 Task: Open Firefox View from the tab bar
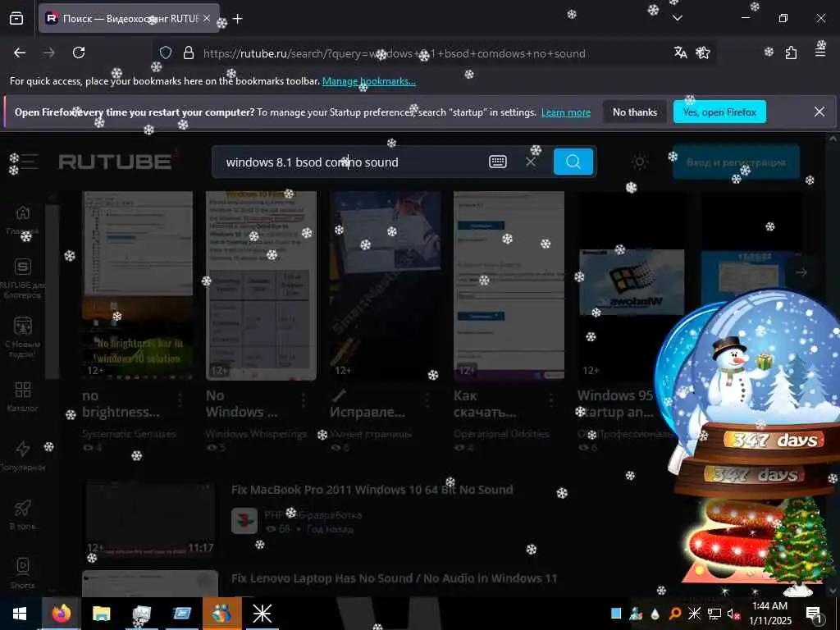[x=16, y=18]
